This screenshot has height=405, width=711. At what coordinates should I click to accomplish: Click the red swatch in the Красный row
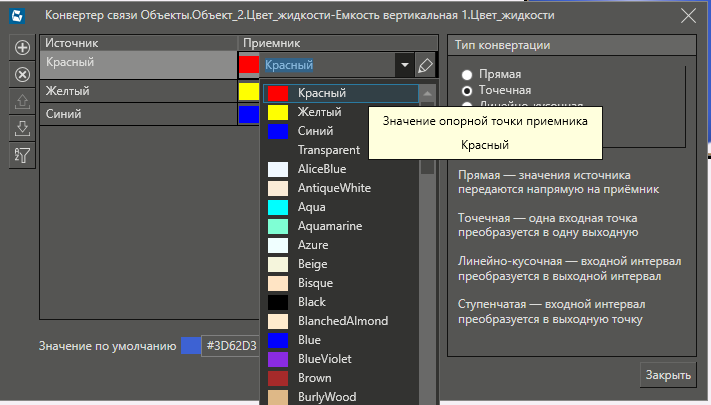click(x=249, y=64)
